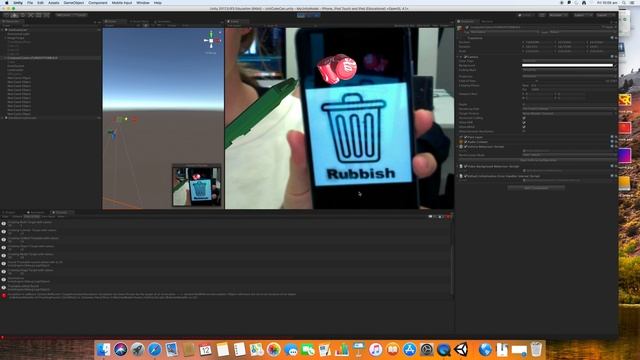The width and height of the screenshot is (640, 360).
Task: Open Trash from the Dock
Action: [536, 350]
